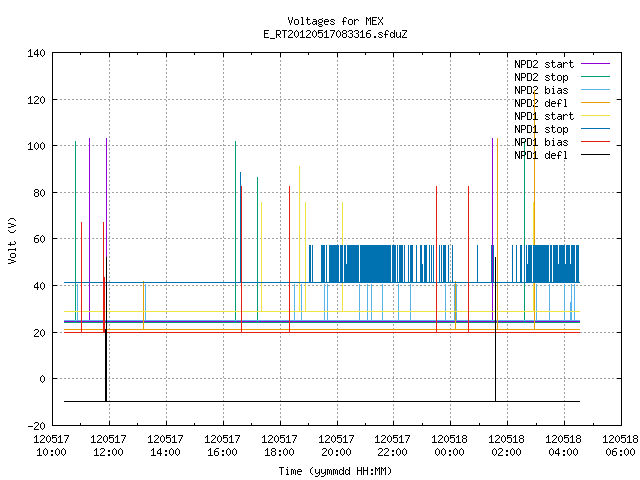The height and width of the screenshot is (480, 640).
Task: Click the dark blue NPD1 stop legend line
Action: click(595, 129)
